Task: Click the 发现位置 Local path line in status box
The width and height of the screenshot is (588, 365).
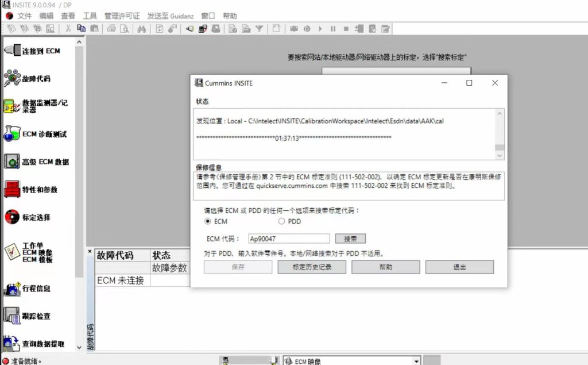Action: [320, 121]
